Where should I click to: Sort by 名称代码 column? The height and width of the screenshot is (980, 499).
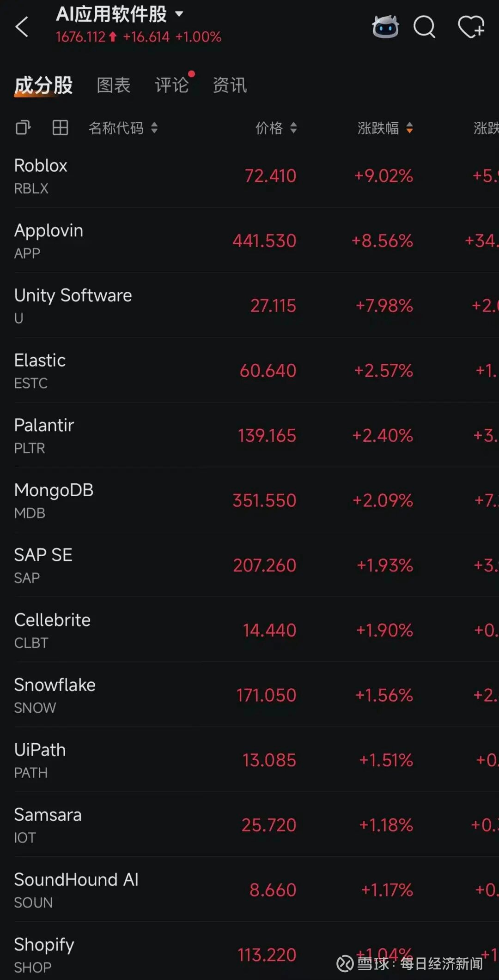click(123, 128)
